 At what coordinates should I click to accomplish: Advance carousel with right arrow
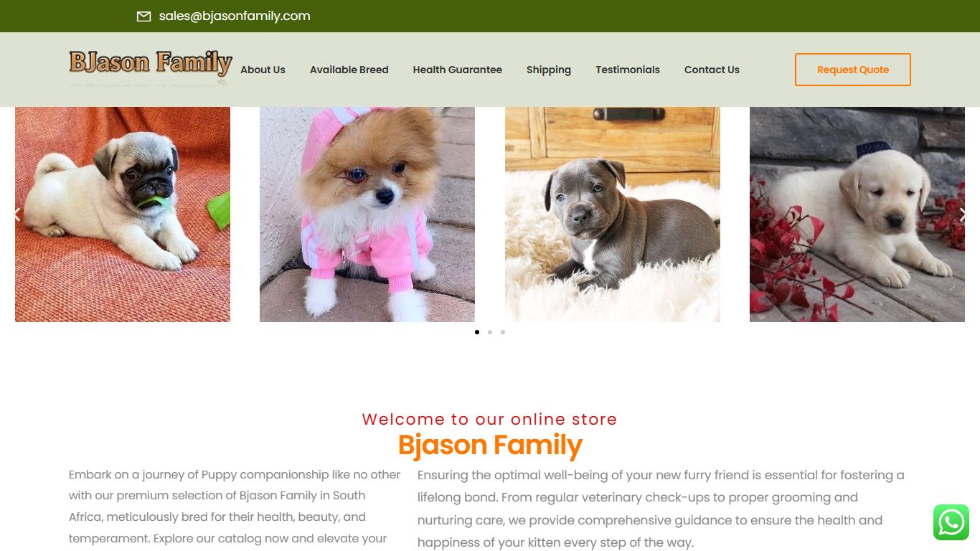point(963,214)
